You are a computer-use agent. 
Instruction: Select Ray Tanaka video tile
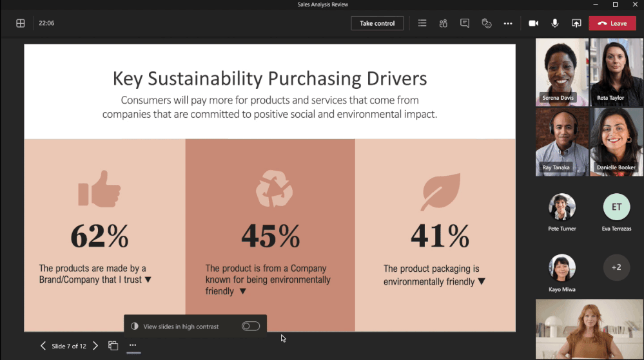pyautogui.click(x=562, y=142)
